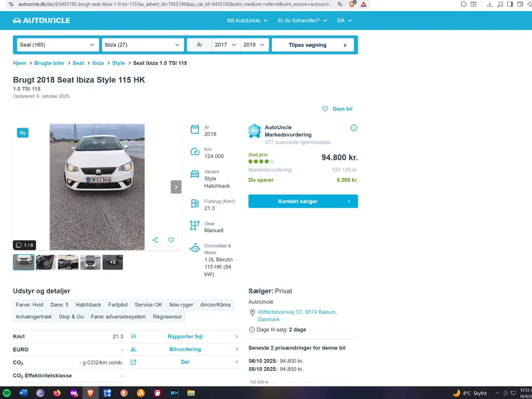Open the Ibiza (27) model dropdown
532x399 pixels.
[142, 45]
